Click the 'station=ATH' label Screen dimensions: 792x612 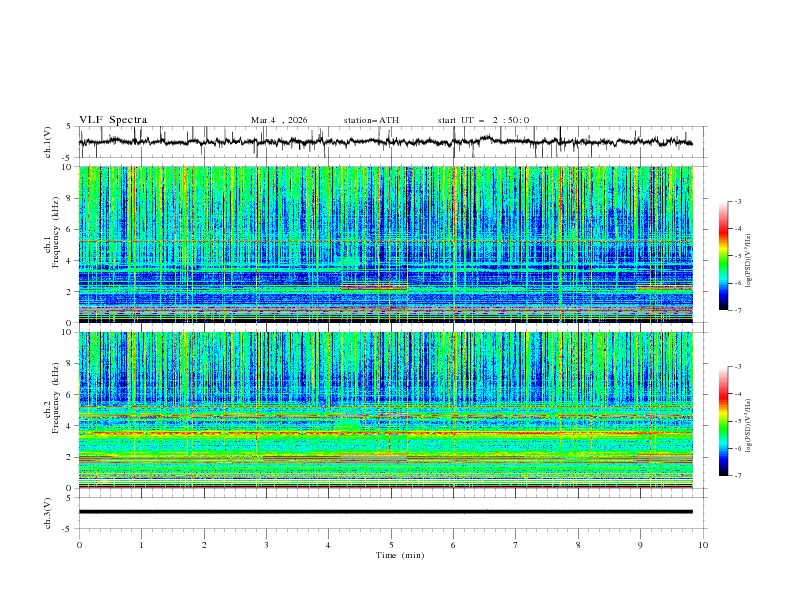coord(371,120)
